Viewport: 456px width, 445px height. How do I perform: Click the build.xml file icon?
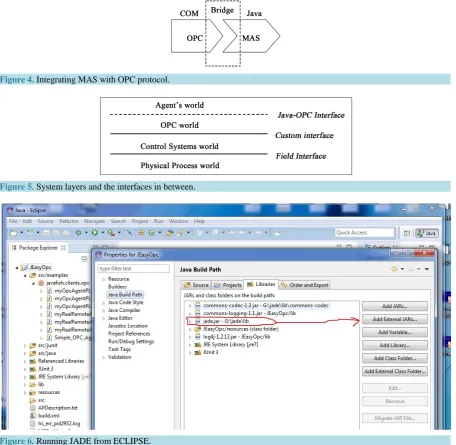(x=32, y=416)
